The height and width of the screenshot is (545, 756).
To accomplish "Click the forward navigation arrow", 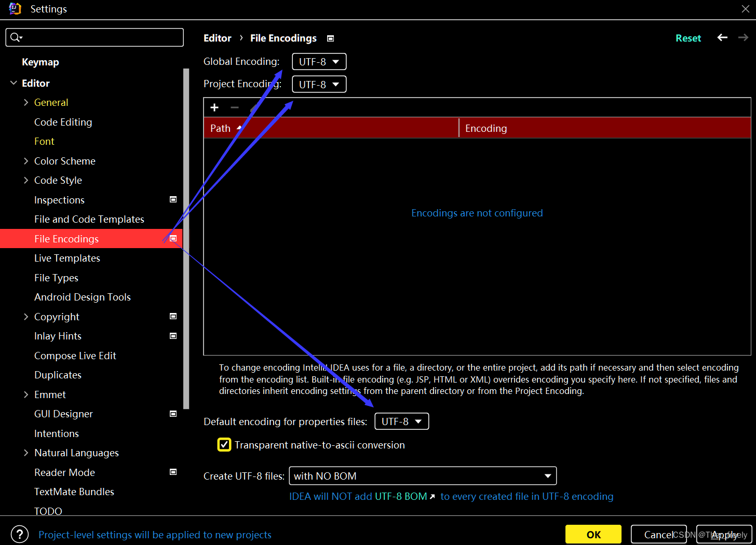I will 744,37.
